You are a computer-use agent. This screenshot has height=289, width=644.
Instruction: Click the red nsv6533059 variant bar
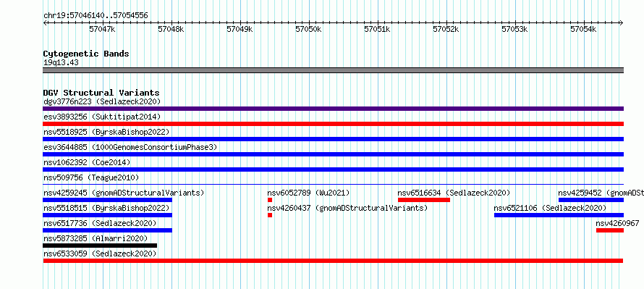[333, 261]
